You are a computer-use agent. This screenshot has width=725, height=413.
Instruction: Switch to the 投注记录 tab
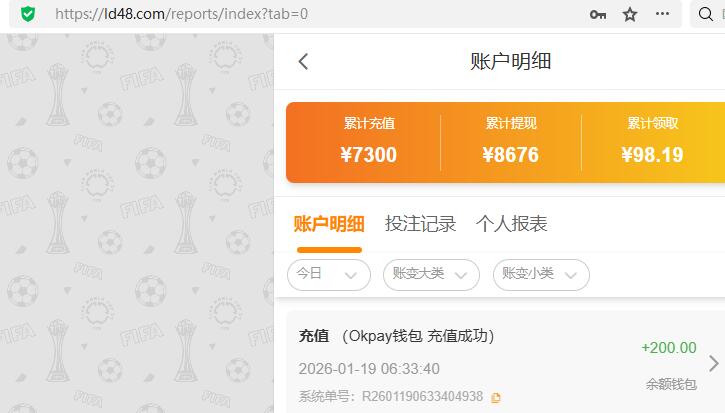coord(420,224)
